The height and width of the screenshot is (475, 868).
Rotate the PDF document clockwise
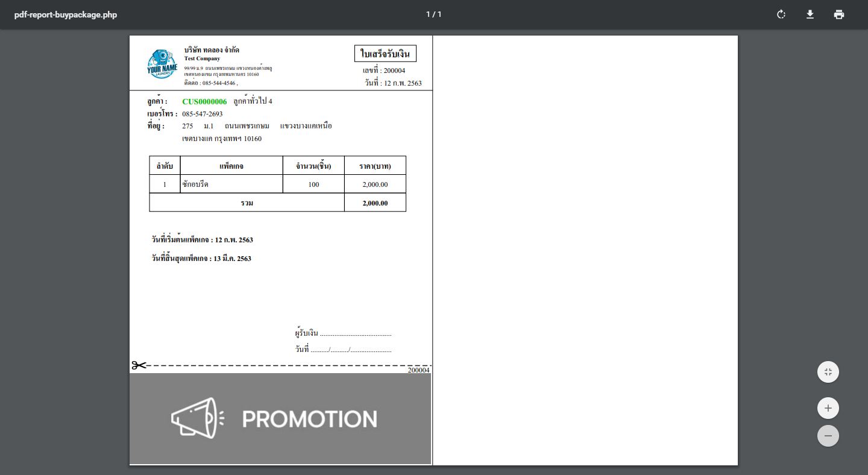pos(781,14)
